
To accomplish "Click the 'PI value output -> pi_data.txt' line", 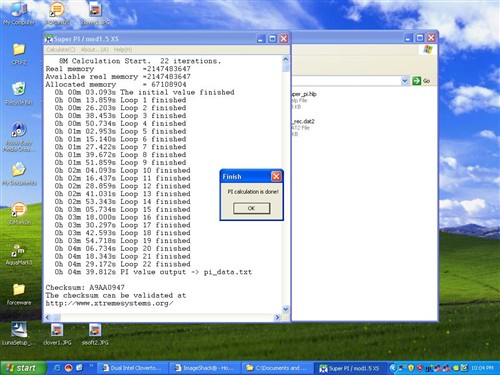I will point(153,272).
